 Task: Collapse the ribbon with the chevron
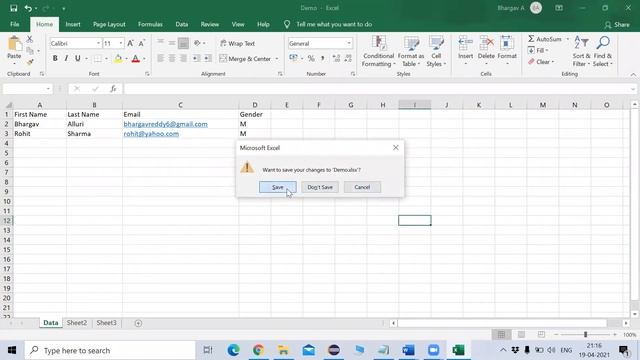pos(633,75)
